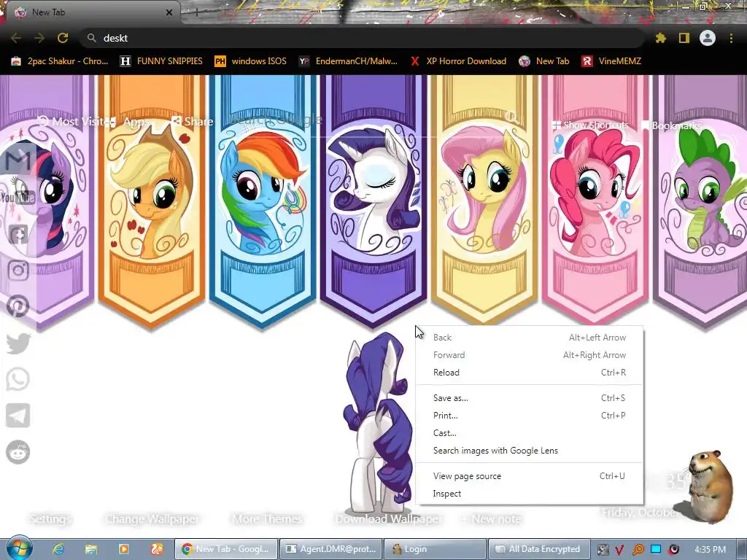Viewport: 747px width, 560px height.
Task: Click the Windows Start orb
Action: tap(19, 548)
